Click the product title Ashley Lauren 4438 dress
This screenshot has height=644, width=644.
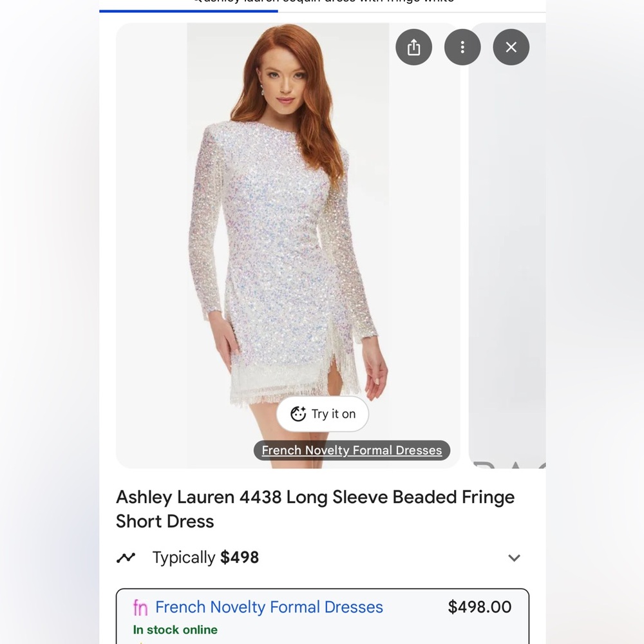(315, 509)
